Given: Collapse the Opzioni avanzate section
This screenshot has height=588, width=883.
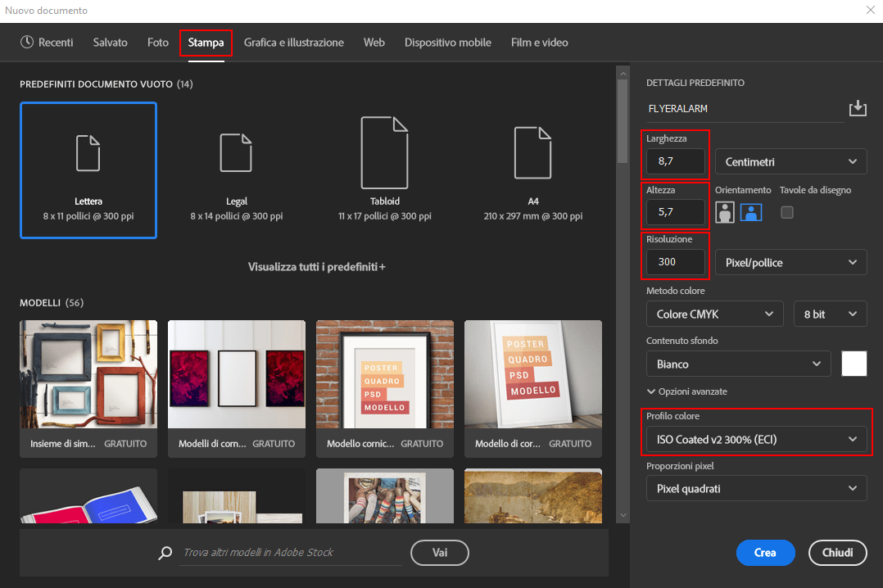Looking at the screenshot, I should pyautogui.click(x=686, y=391).
